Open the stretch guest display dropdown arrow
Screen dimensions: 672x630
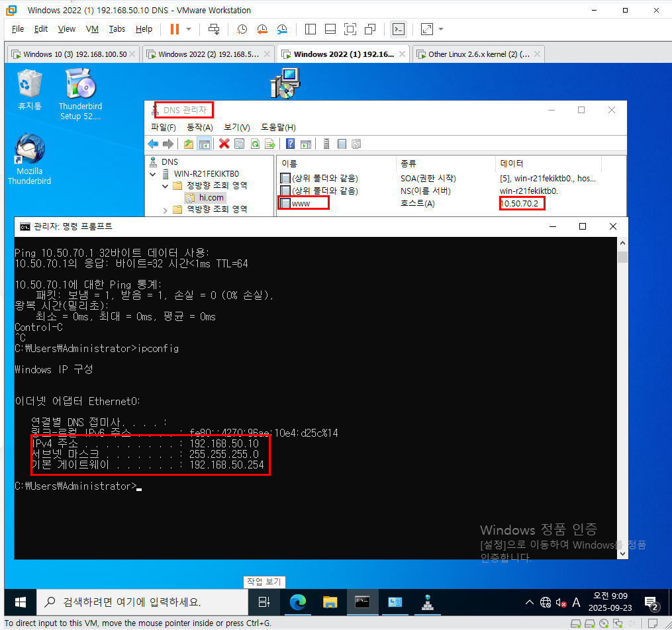click(x=440, y=29)
